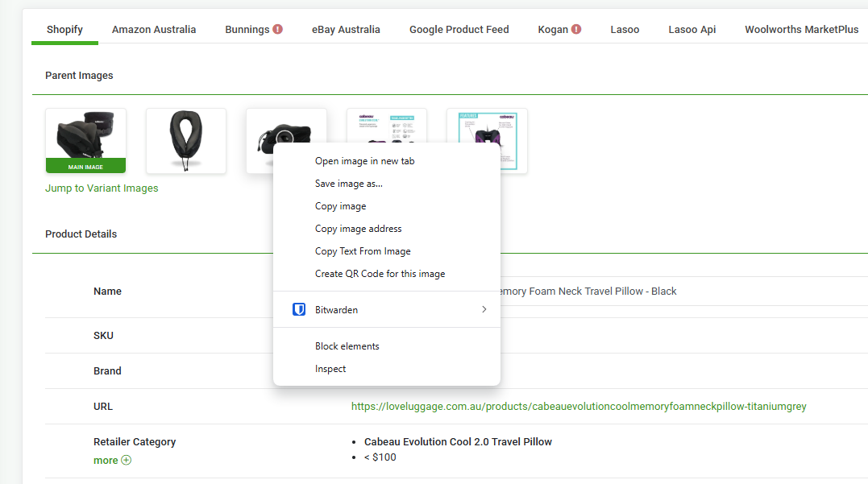Click the Retailer Category label

pyautogui.click(x=135, y=442)
